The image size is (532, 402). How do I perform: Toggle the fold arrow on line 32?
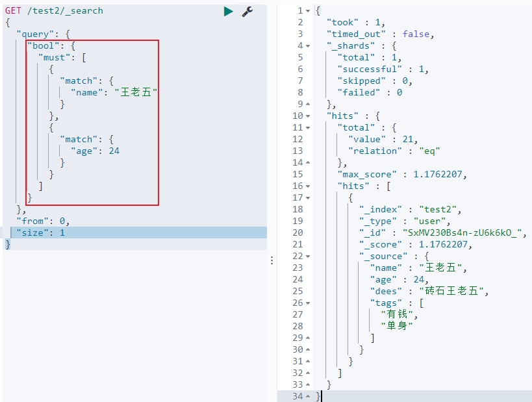[308, 373]
